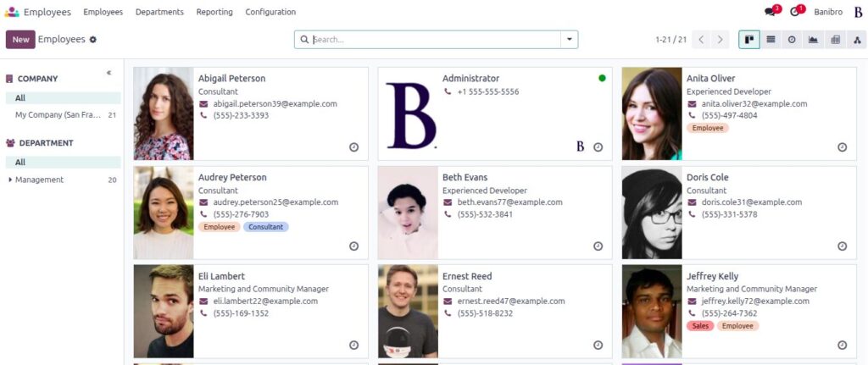Click phone number (555)-331-5378
This screenshot has width=868, height=365.
pyautogui.click(x=730, y=214)
